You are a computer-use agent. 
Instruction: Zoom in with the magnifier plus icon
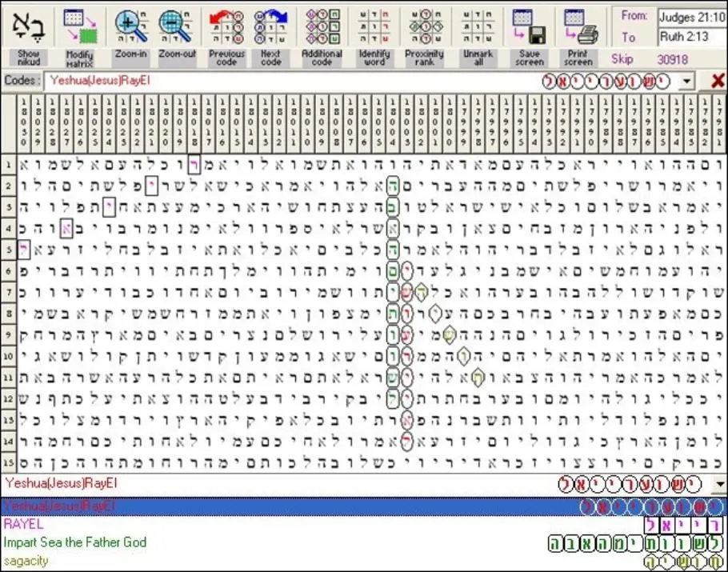pos(131,26)
